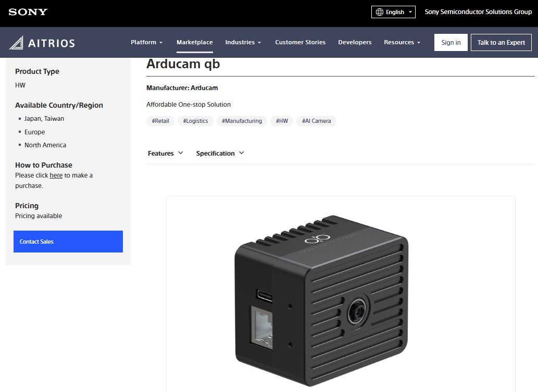Select the #AI Camera tag
The height and width of the screenshot is (392, 538).
click(316, 121)
